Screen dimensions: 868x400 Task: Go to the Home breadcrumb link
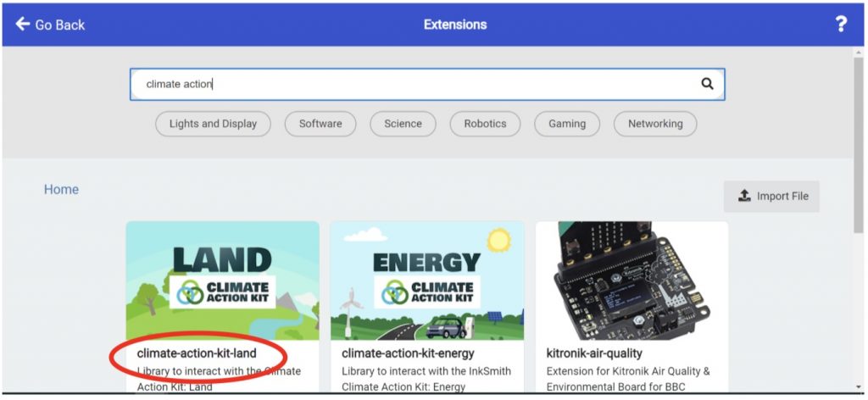point(61,190)
